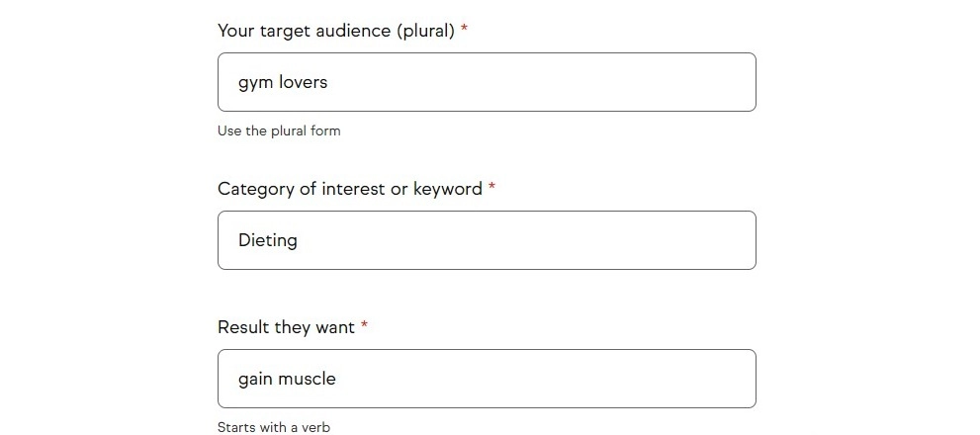Place cursor on the word "gain"
Viewport: 980px width, 435px height.
tap(255, 380)
